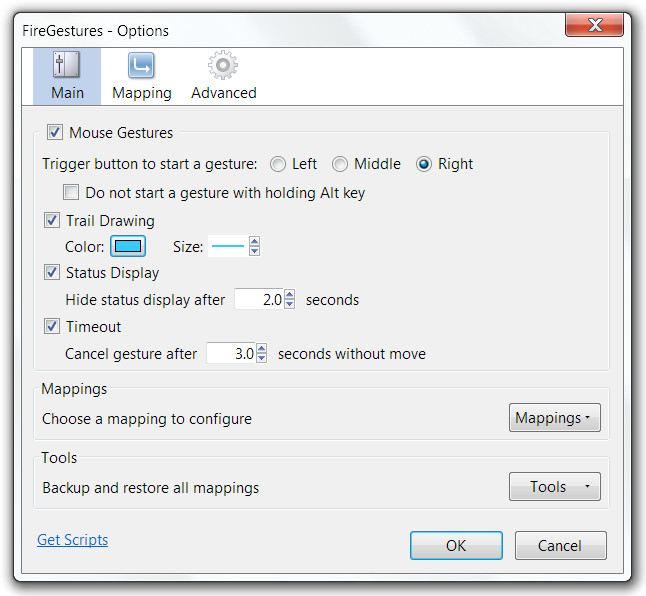The image size is (646, 596).
Task: Click the cancel gesture seconds field
Action: pos(231,353)
